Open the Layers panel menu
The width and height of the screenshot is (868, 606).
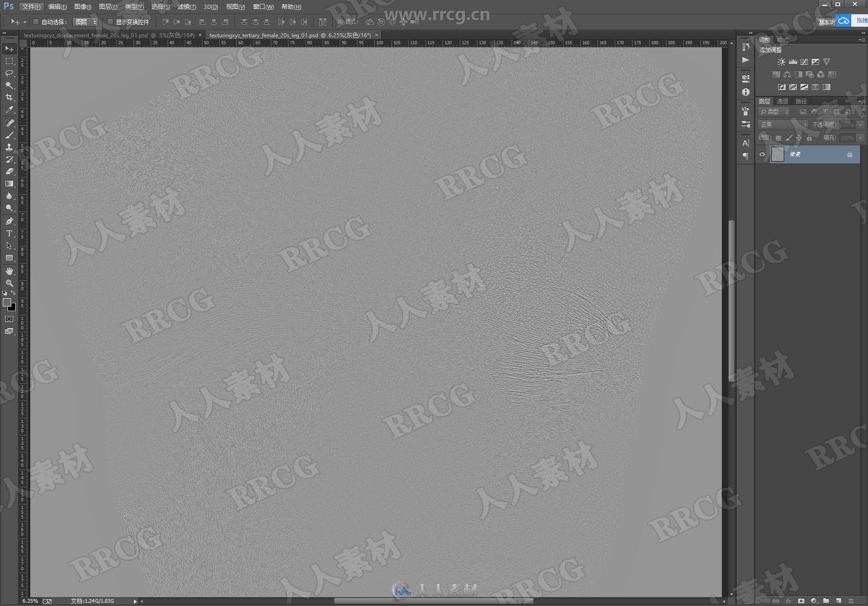point(861,101)
